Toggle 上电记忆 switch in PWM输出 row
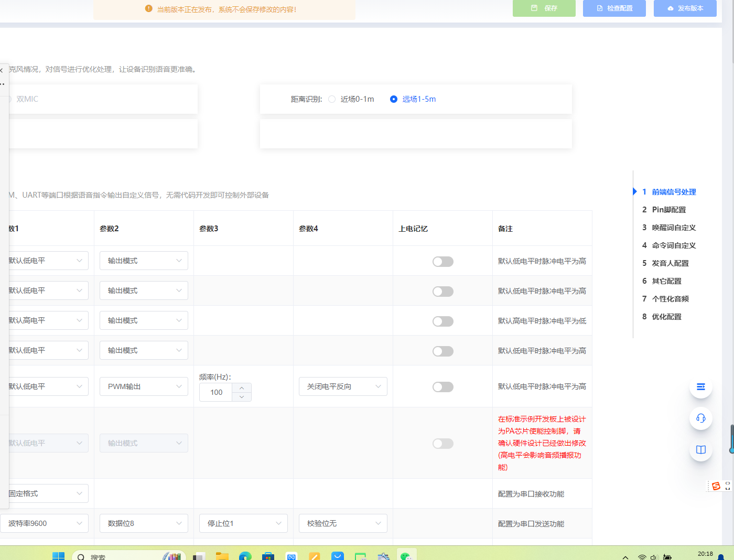This screenshot has width=734, height=560. 442,387
